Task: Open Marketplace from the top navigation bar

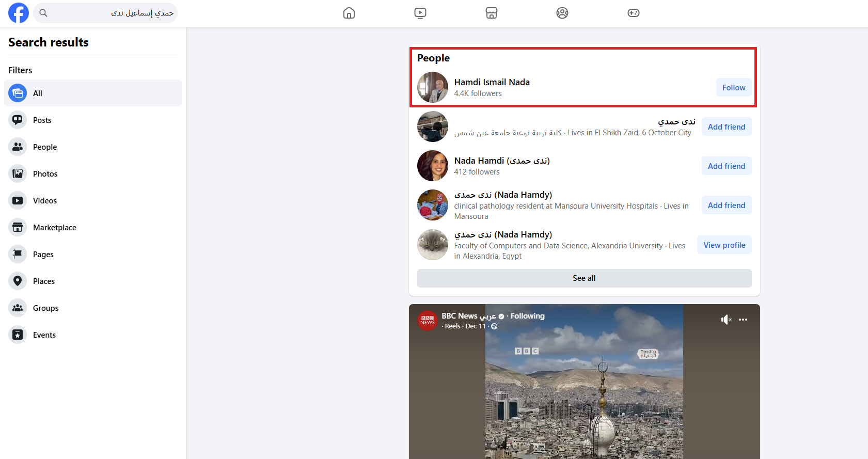Action: coord(491,13)
